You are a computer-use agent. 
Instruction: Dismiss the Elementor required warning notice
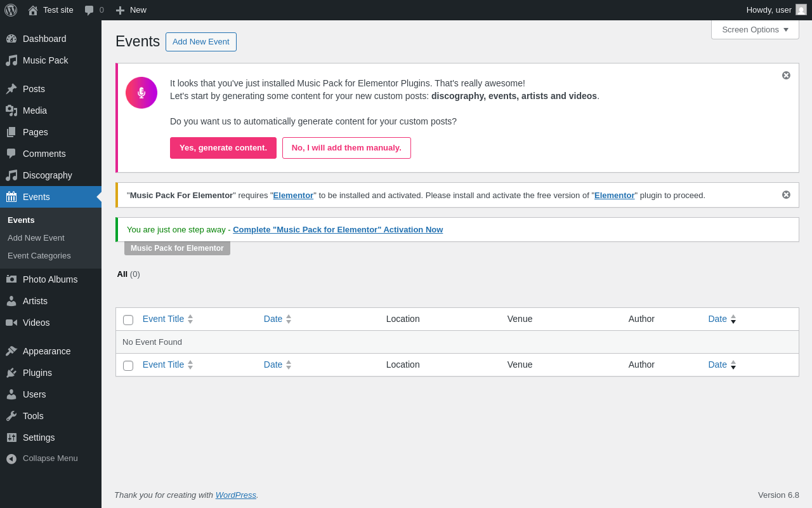tap(786, 195)
